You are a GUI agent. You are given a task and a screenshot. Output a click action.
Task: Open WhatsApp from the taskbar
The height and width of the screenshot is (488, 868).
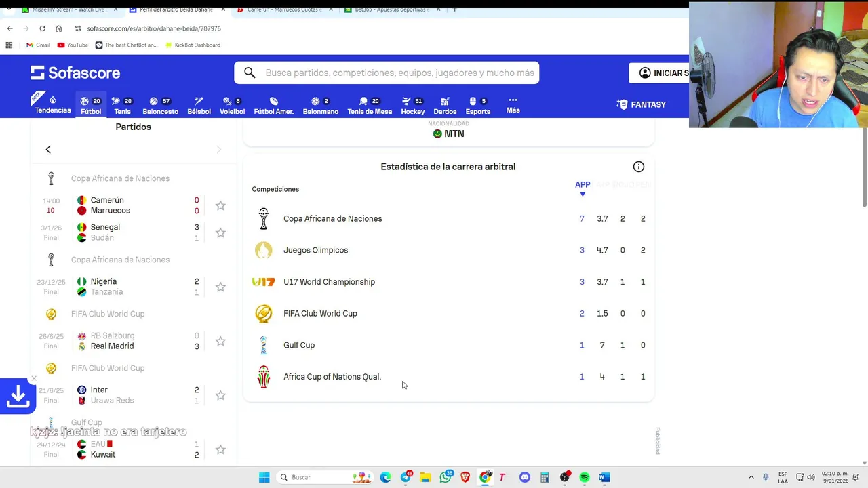(x=446, y=477)
